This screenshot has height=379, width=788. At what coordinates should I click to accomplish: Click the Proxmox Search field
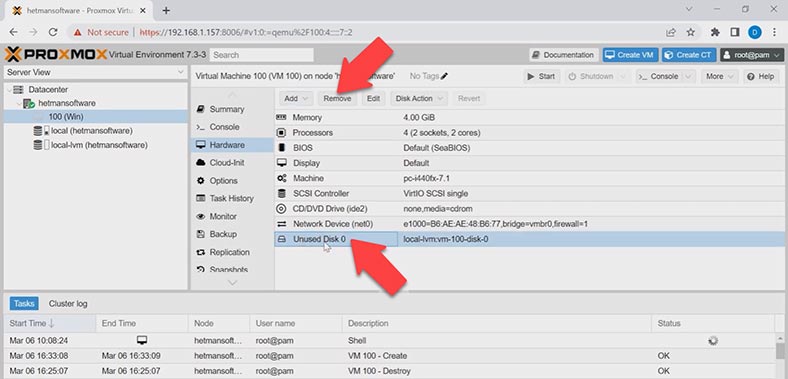tap(261, 55)
